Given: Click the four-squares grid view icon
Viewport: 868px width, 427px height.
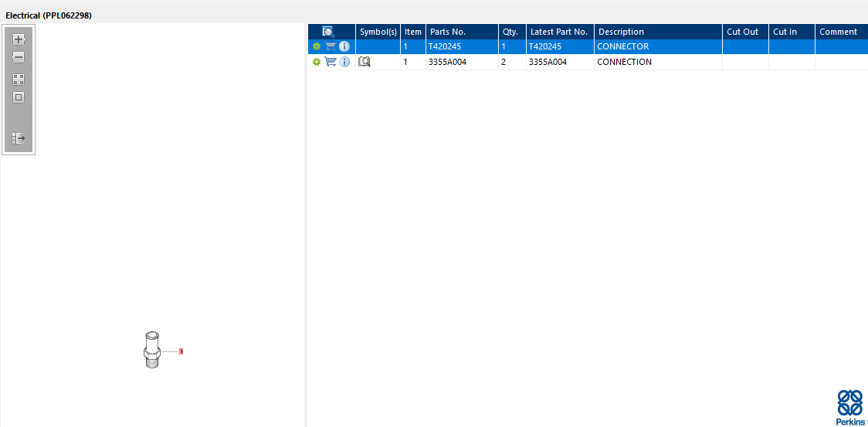Looking at the screenshot, I should pyautogui.click(x=19, y=80).
